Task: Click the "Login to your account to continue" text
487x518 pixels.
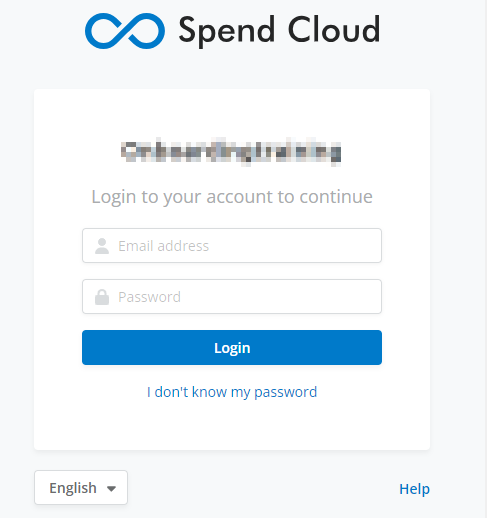Action: click(232, 197)
